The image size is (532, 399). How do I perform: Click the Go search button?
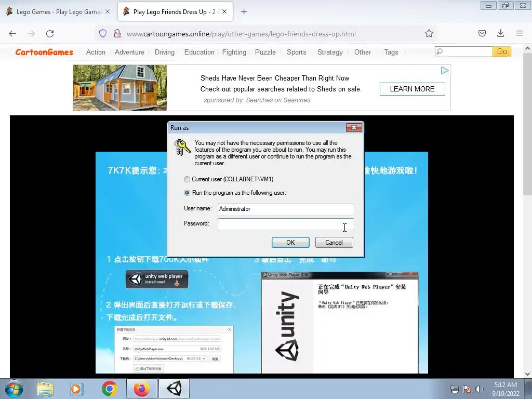coord(502,51)
